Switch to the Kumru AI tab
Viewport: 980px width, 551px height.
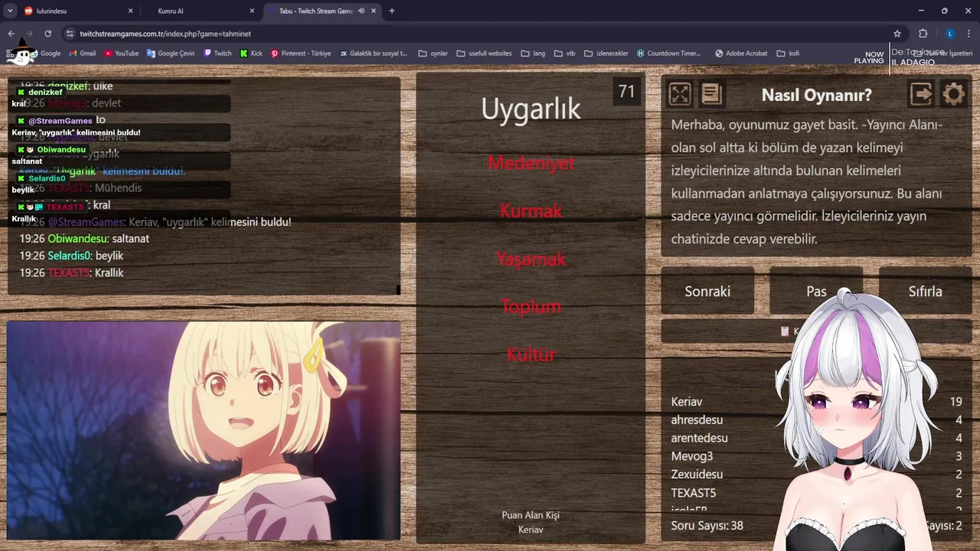click(x=201, y=11)
